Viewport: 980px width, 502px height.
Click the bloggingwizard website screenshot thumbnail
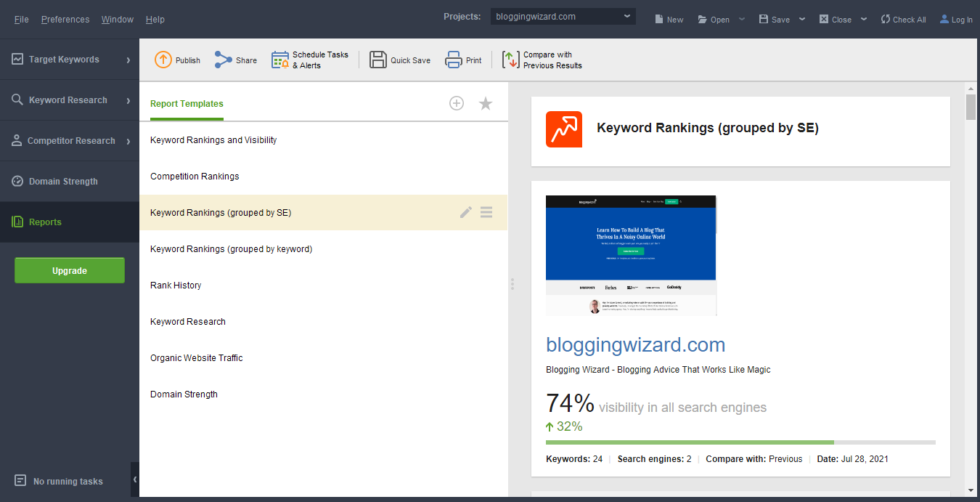click(x=631, y=255)
